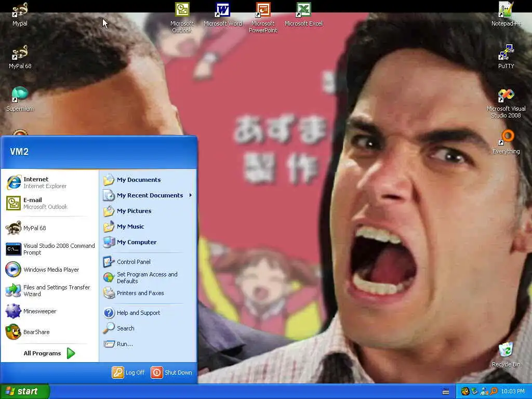The width and height of the screenshot is (532, 399).
Task: Open Set Program Access and Defaults
Action: [x=148, y=277]
